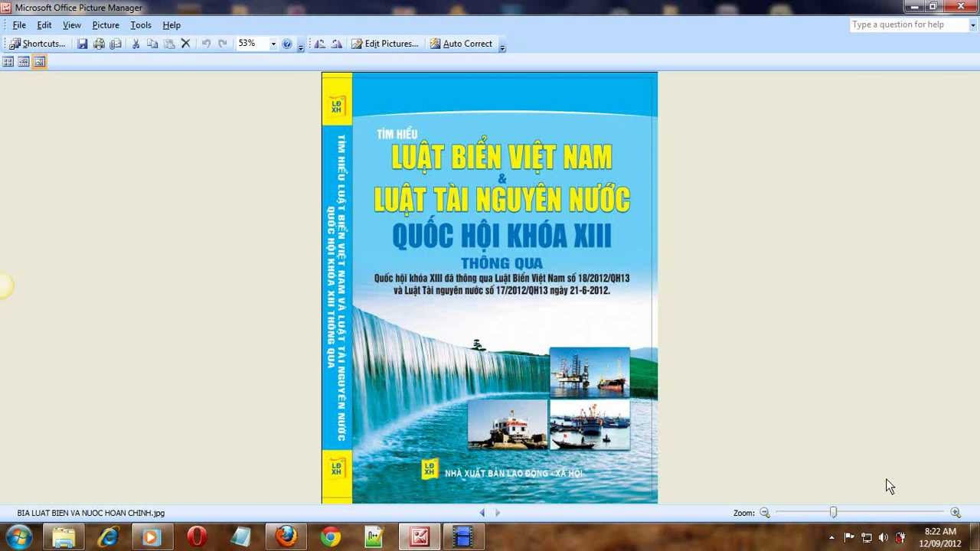Click the Paste toolbar icon
Screen dimensions: 980x551
(169, 44)
